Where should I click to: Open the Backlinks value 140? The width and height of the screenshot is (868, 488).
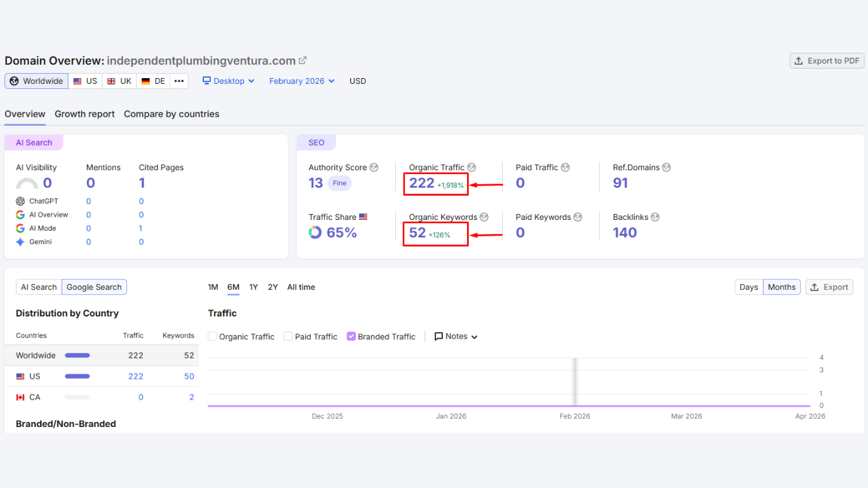coord(625,233)
